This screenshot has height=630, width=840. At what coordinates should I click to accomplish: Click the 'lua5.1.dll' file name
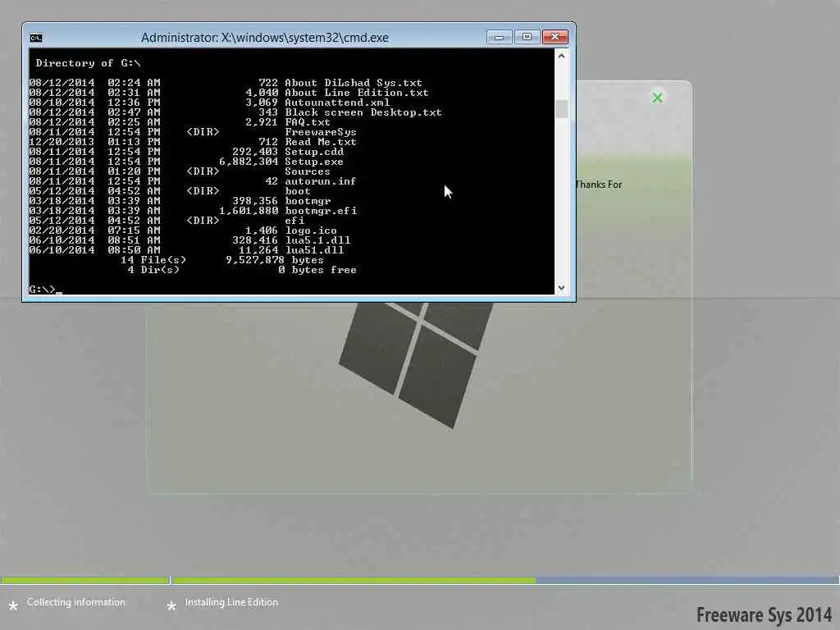(x=317, y=240)
